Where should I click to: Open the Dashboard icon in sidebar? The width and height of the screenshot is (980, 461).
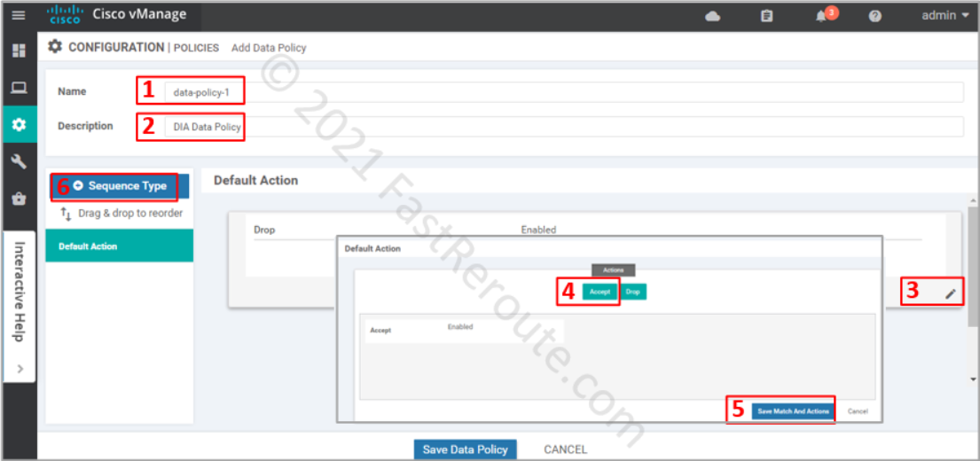19,51
